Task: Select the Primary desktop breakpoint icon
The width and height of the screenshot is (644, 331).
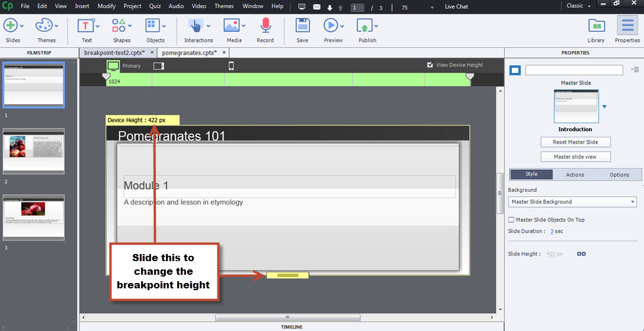Action: click(x=113, y=66)
